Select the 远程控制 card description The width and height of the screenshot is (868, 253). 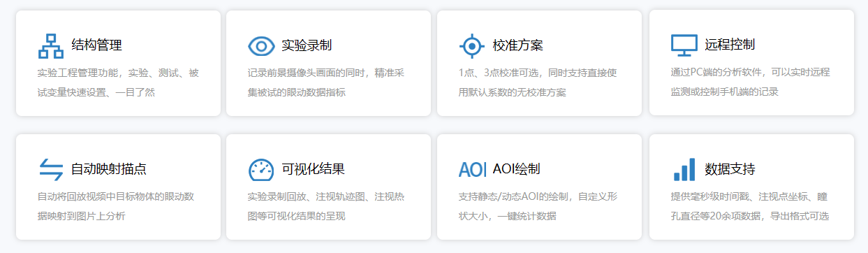750,81
